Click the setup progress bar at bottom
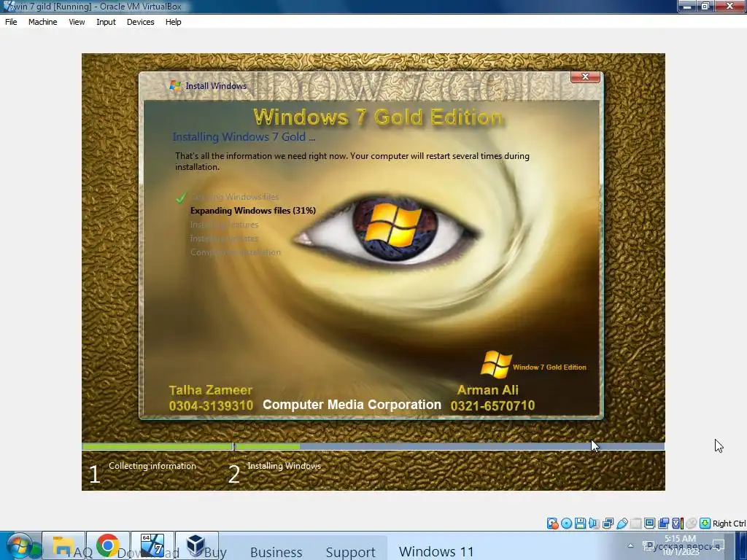 373,447
